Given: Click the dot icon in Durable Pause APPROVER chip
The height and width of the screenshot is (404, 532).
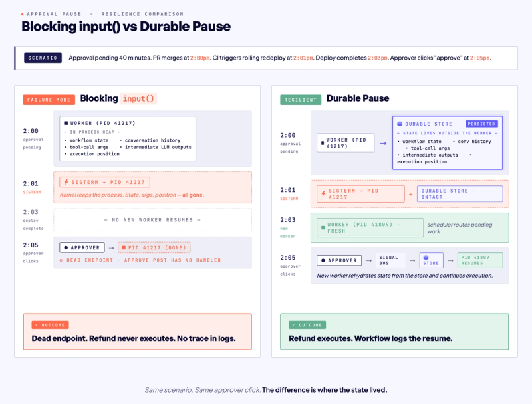Looking at the screenshot, I should click(323, 260).
